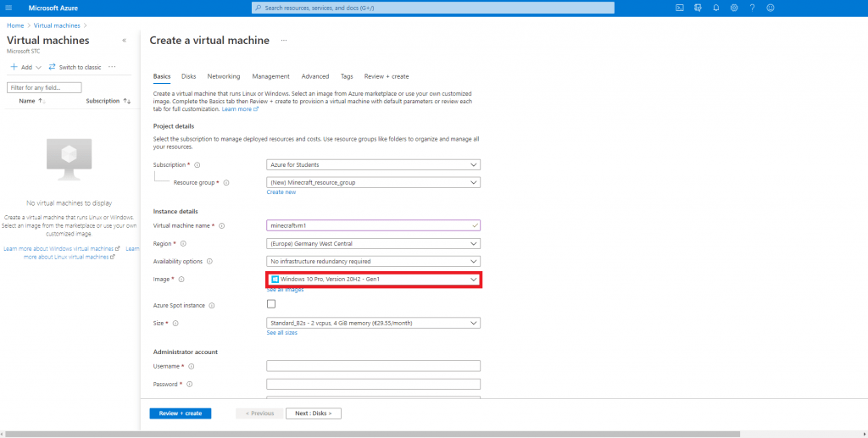Switch to the Disks tab
The width and height of the screenshot is (868, 438).
pos(188,76)
